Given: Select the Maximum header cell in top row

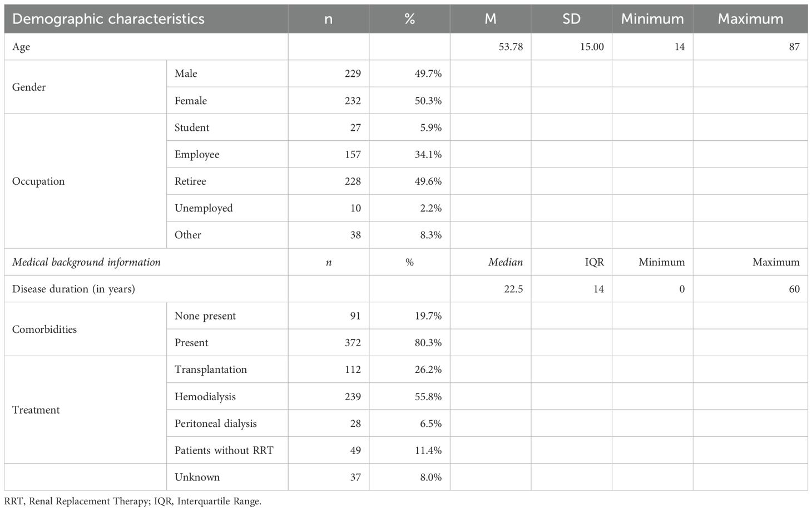Looking at the screenshot, I should tap(750, 19).
